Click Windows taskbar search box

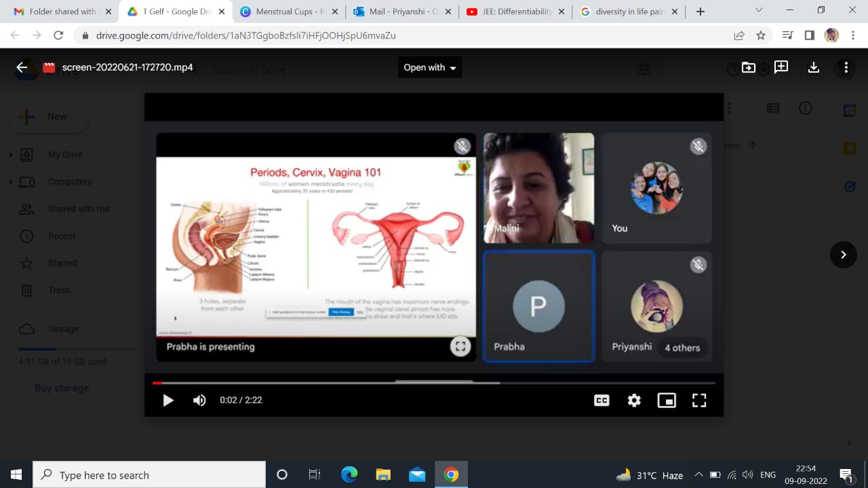point(149,475)
